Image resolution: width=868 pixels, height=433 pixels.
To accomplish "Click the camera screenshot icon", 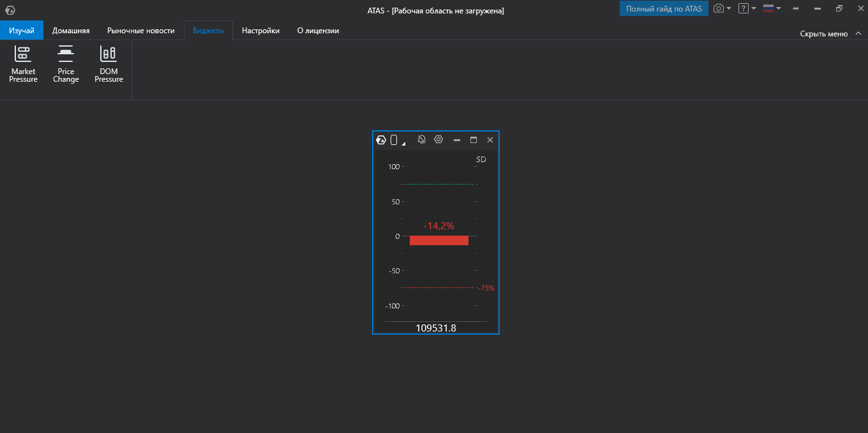I will coord(719,8).
